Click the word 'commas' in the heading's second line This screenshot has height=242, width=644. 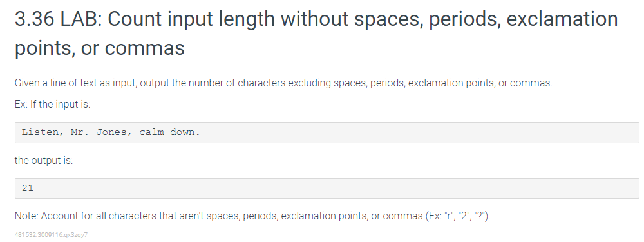[144, 48]
